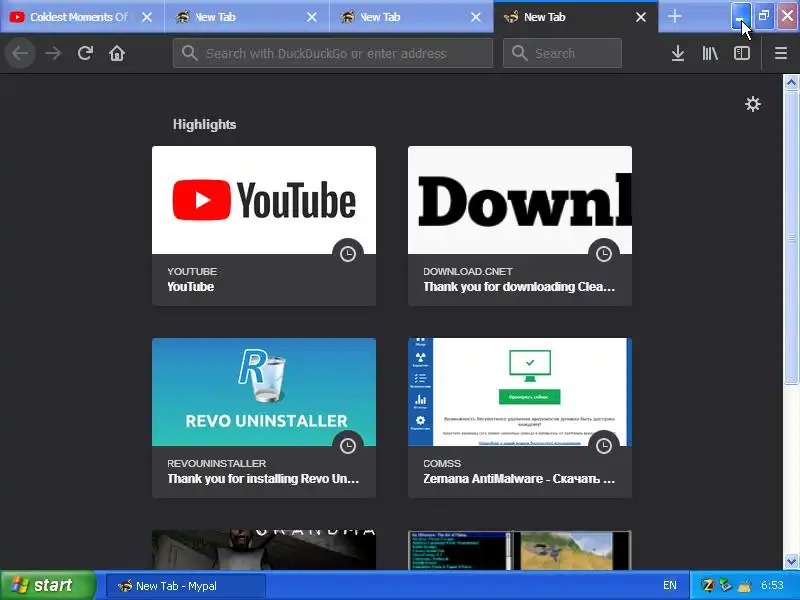The width and height of the screenshot is (800, 600).
Task: Open the Downloads panel arrow icon
Action: (678, 53)
